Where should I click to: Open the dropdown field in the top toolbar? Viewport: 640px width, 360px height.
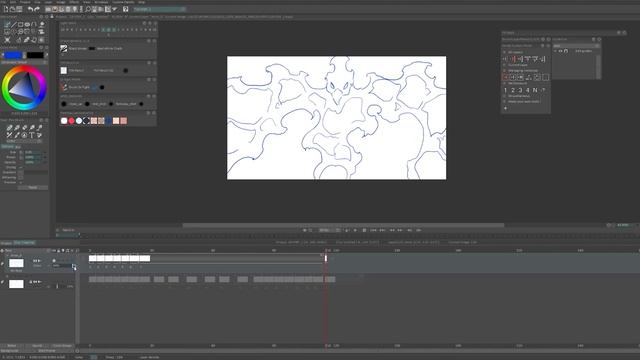(160, 9)
